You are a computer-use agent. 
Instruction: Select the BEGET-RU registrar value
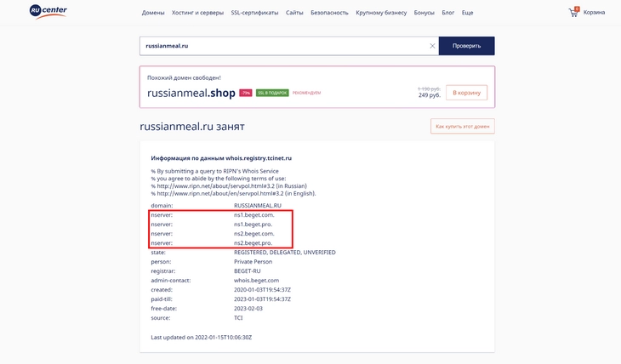click(x=248, y=271)
